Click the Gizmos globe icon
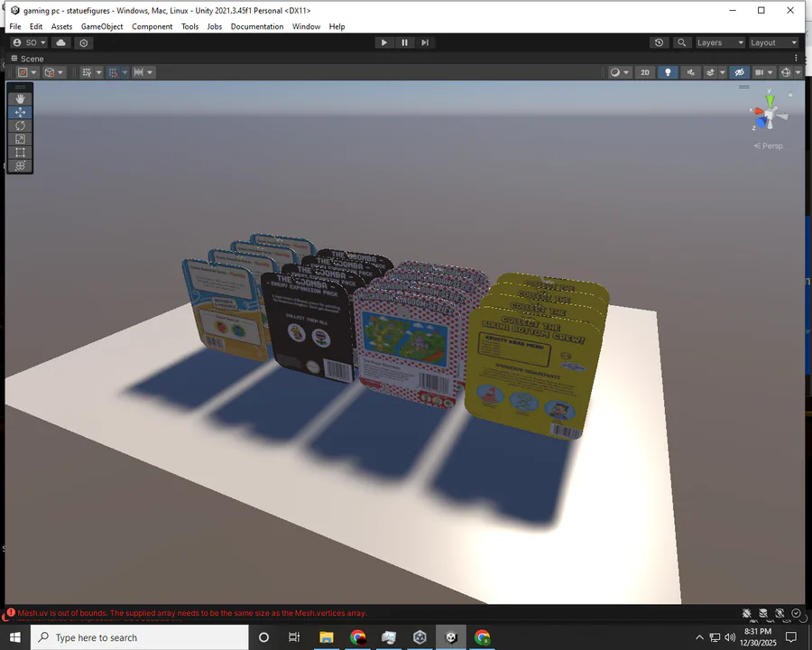This screenshot has width=812, height=650. pyautogui.click(x=786, y=72)
